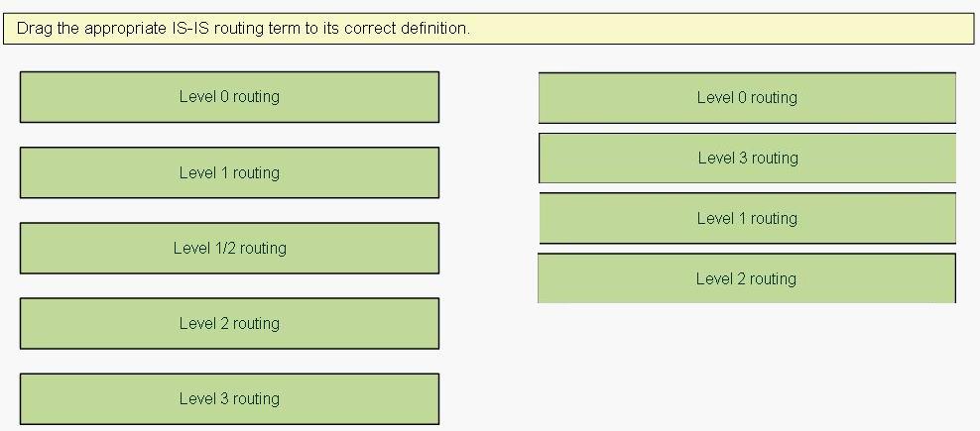This screenshot has width=980, height=431.
Task: Click the yellow drag-and-drop instruction bar
Action: point(489,29)
